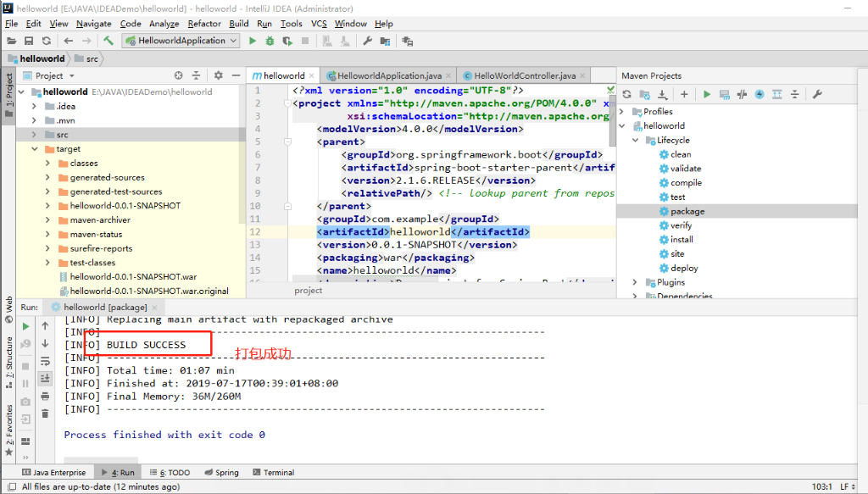This screenshot has width=868, height=494.
Task: Toggle scroll to end in Run console
Action: click(x=46, y=379)
